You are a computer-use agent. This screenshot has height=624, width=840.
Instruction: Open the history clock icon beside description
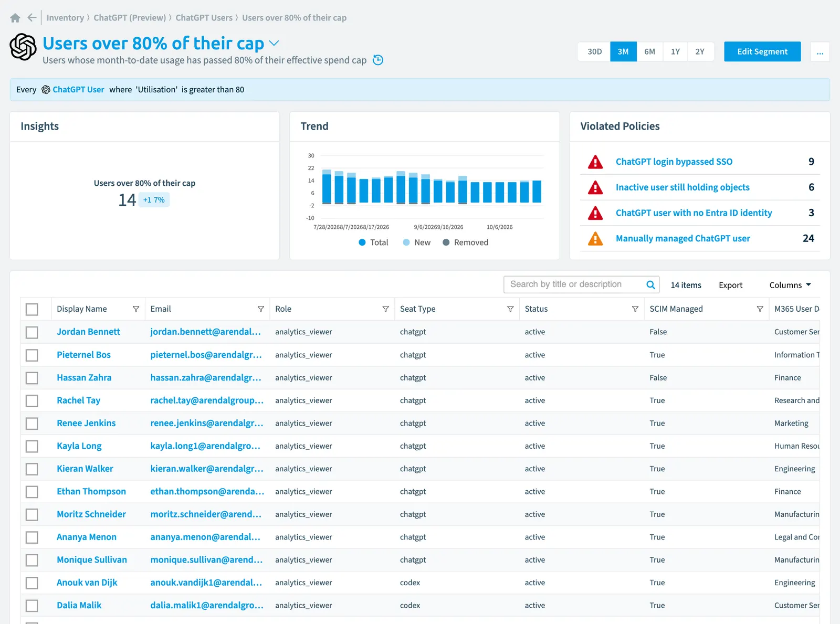(x=378, y=60)
